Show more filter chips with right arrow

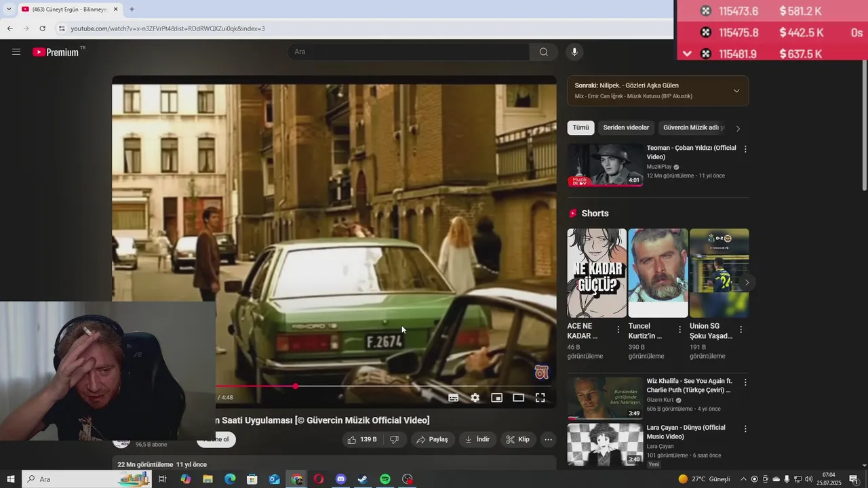[x=738, y=128]
